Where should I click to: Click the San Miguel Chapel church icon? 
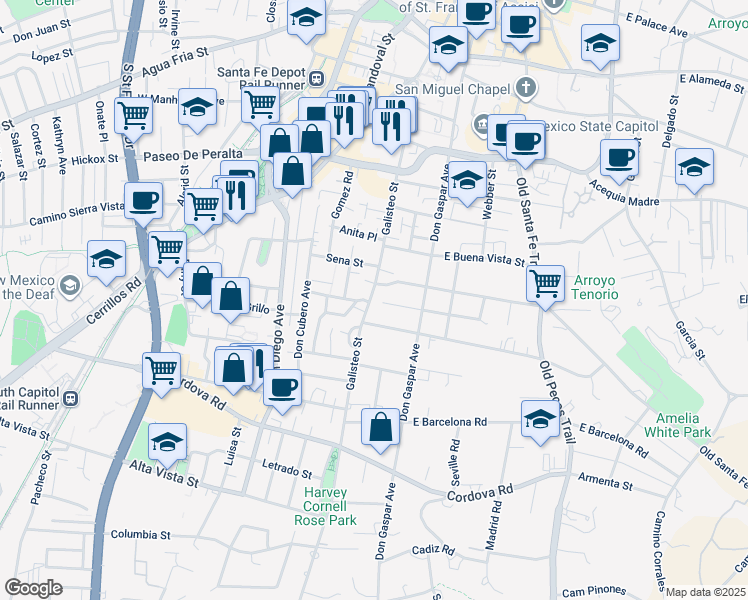[x=526, y=88]
